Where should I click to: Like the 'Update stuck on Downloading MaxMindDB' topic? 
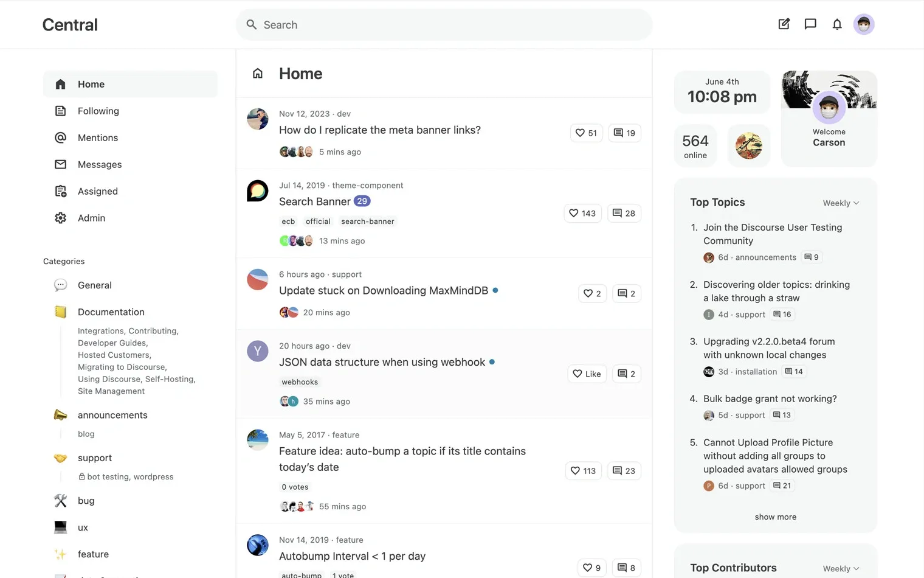(x=592, y=293)
